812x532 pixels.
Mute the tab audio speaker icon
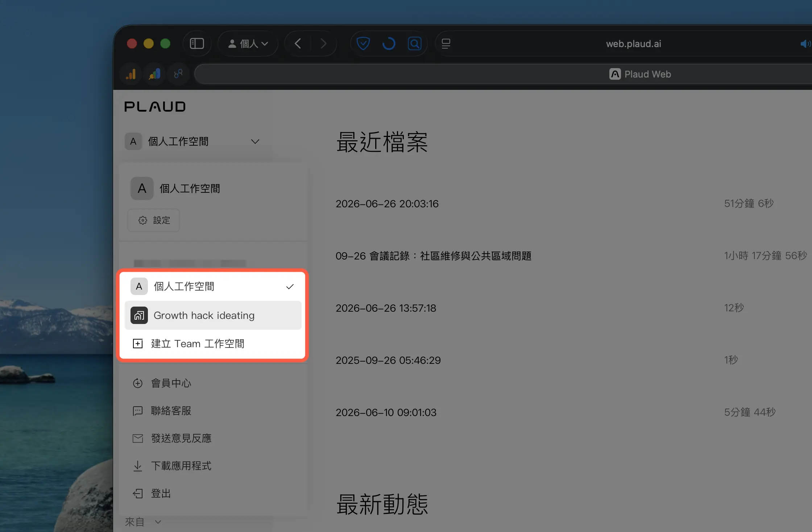(x=805, y=44)
